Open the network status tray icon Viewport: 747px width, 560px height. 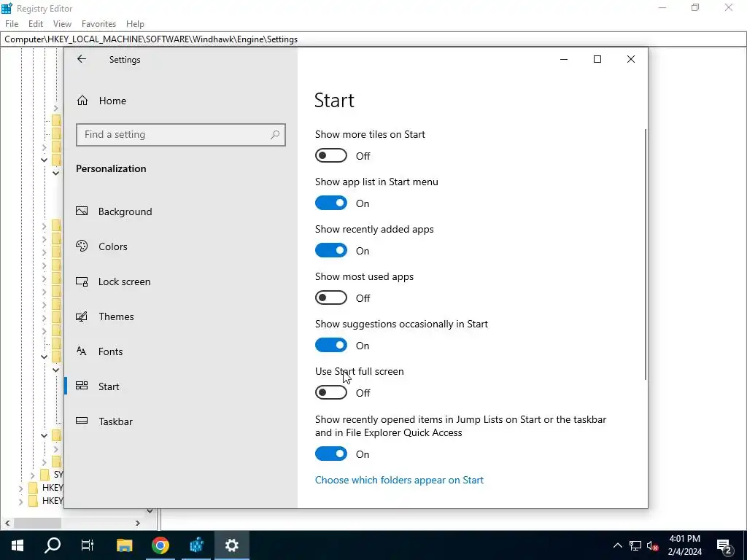(635, 545)
